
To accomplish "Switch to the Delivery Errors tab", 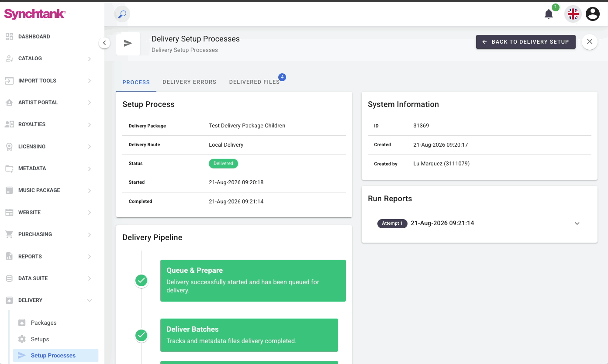I will 190,82.
